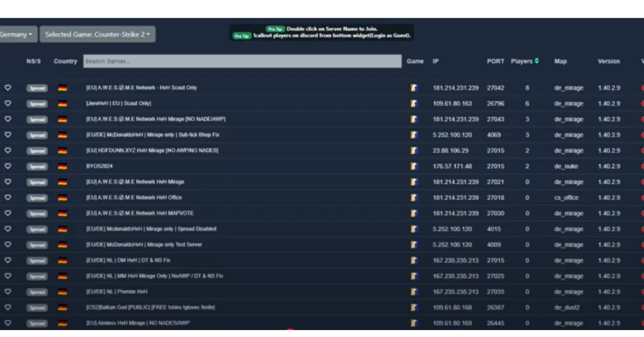Toggle heart for NL Premier HvH server
Screen dimensions: 644x337
pos(8,292)
